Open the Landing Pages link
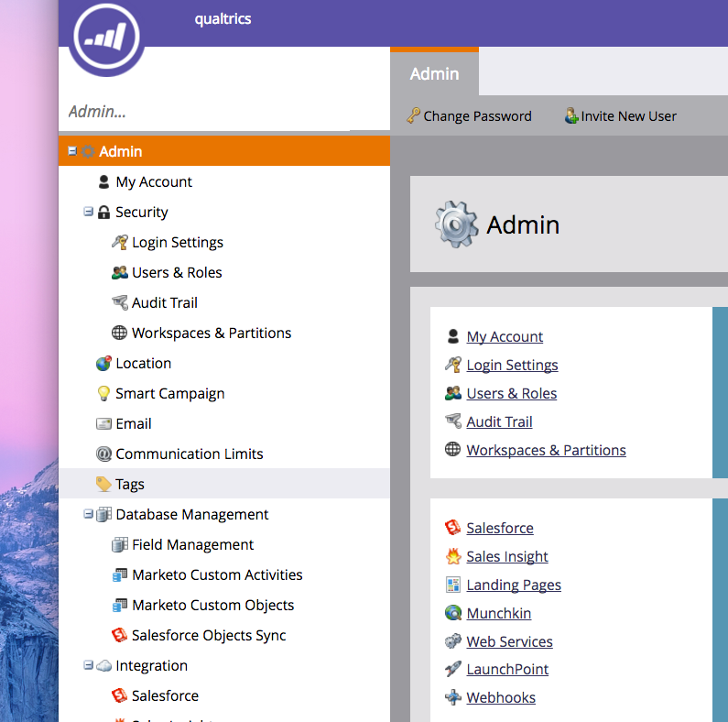Screen dimensions: 728x722 (x=514, y=585)
